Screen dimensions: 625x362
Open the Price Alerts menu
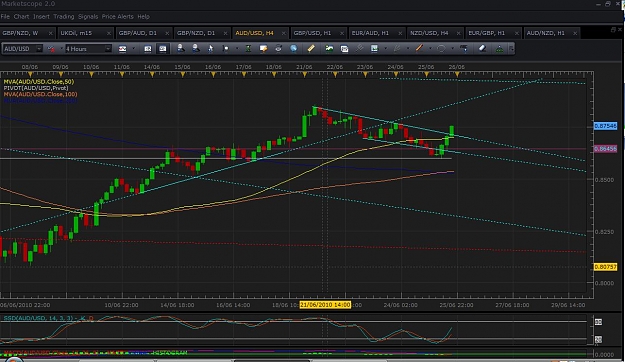point(118,16)
